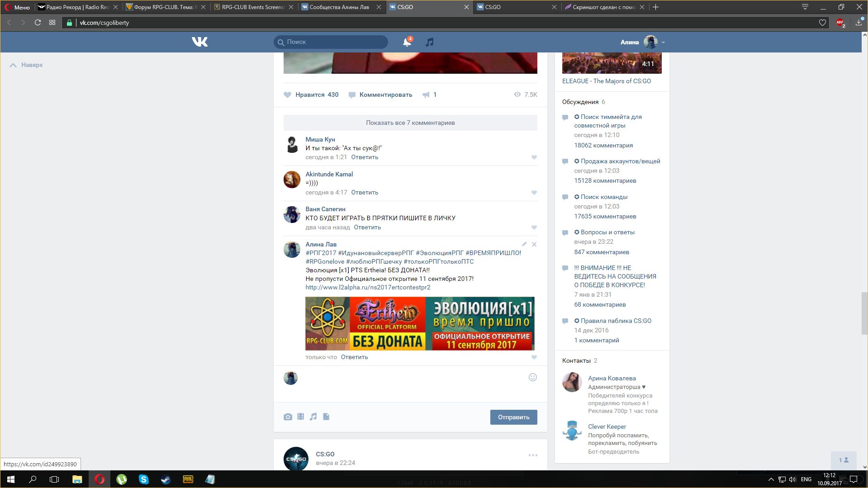Delete Алина Лав's comment with the X icon
This screenshot has width=868, height=488.
(534, 244)
